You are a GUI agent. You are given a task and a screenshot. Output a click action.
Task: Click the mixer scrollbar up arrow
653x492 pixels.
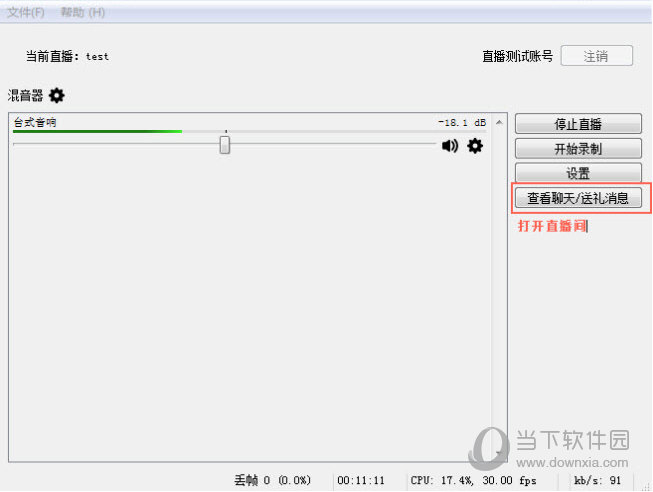pyautogui.click(x=499, y=122)
